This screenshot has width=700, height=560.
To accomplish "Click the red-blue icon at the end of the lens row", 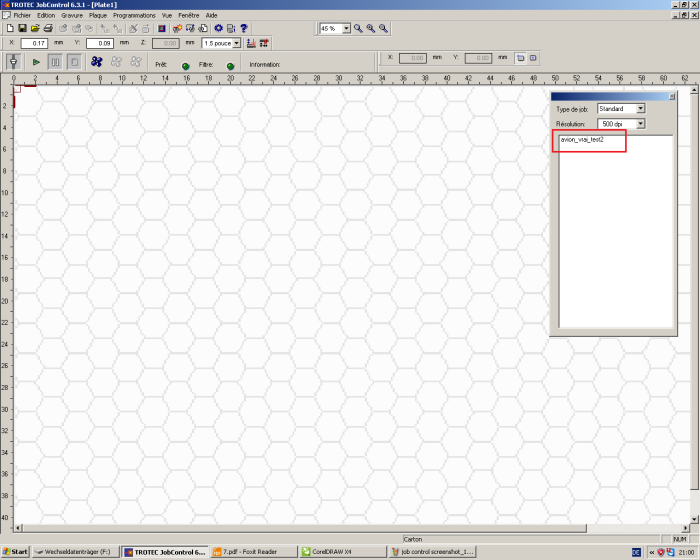I will [x=264, y=43].
